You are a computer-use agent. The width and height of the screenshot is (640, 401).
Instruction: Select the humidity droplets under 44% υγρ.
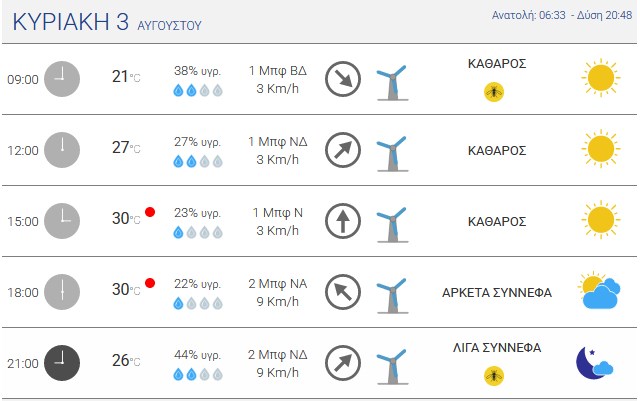point(198,374)
